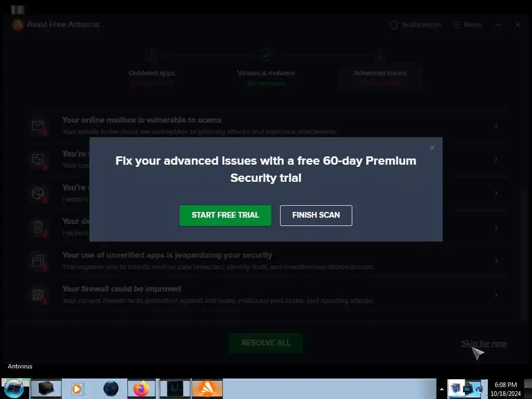532x399 pixels.
Task: Click the START FREE TRIAL button
Action: tap(225, 215)
